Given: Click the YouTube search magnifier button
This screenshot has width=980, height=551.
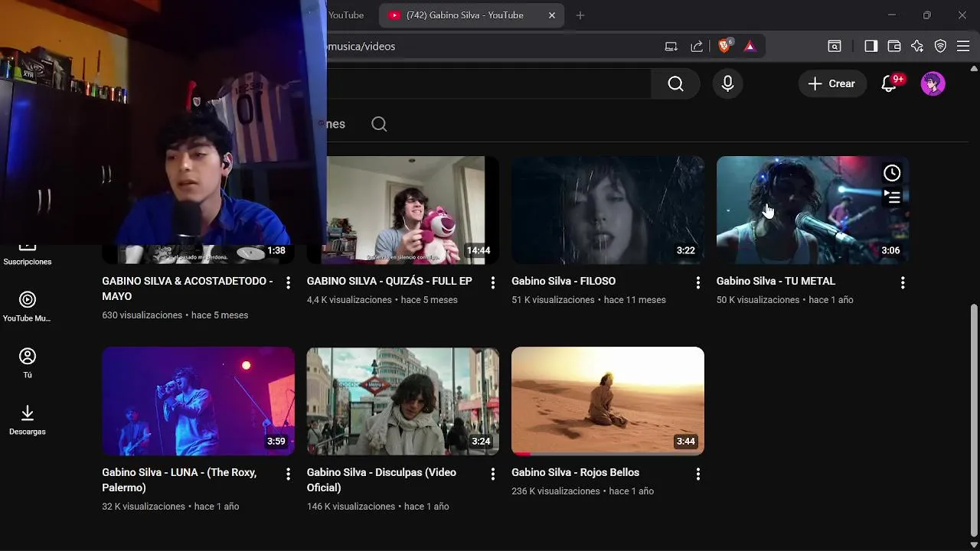Looking at the screenshot, I should [x=675, y=83].
